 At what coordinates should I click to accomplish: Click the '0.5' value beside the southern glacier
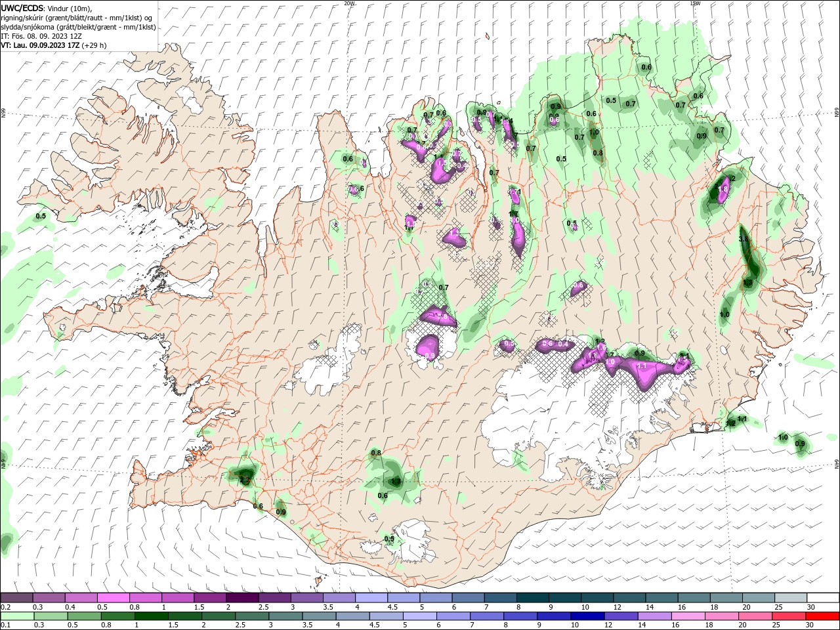click(389, 539)
